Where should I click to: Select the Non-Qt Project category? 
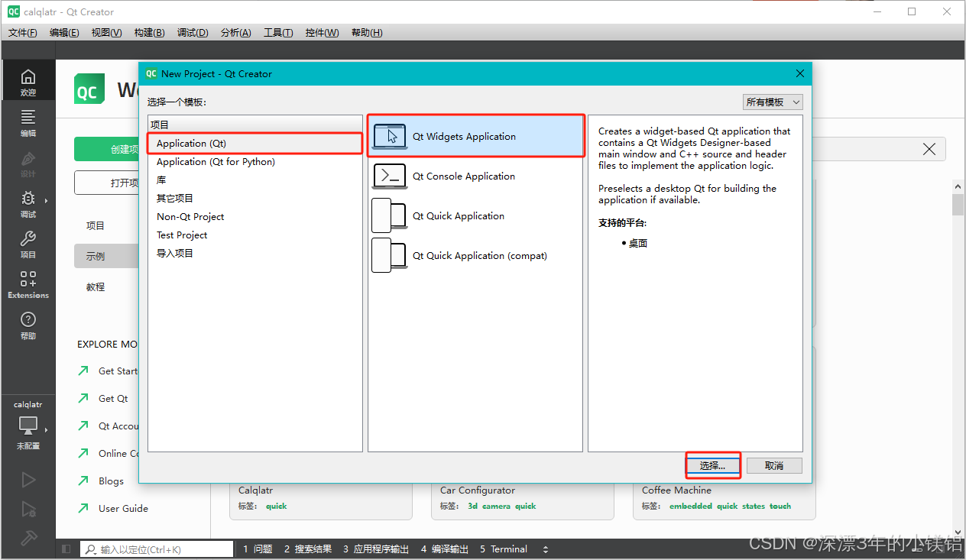click(x=255, y=216)
